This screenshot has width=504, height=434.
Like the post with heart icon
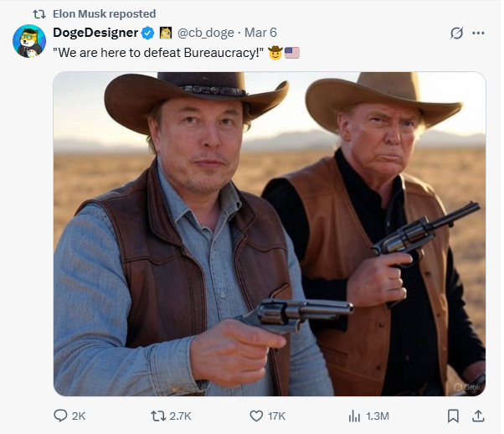click(x=256, y=416)
